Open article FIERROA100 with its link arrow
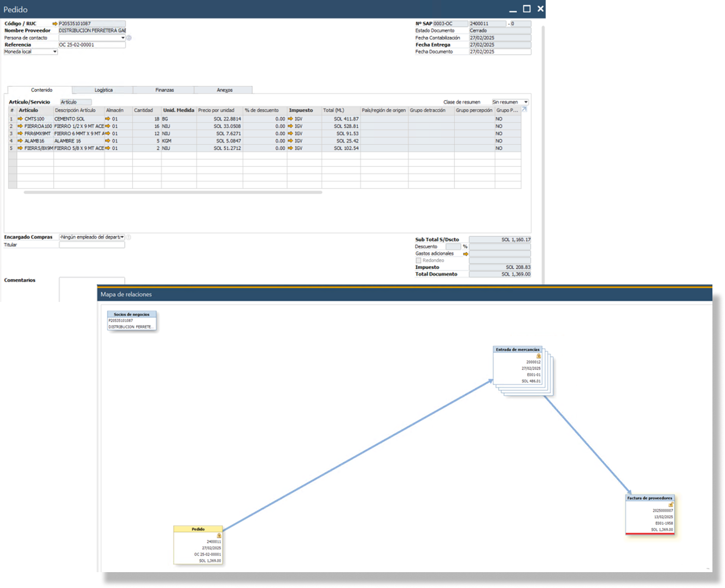This screenshot has width=725, height=588. (x=21, y=126)
